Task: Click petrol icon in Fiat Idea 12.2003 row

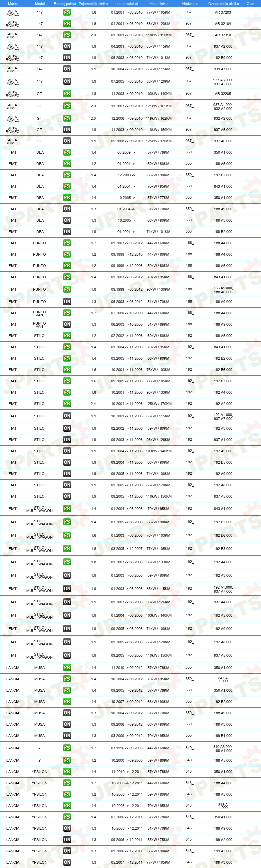Action: click(67, 175)
